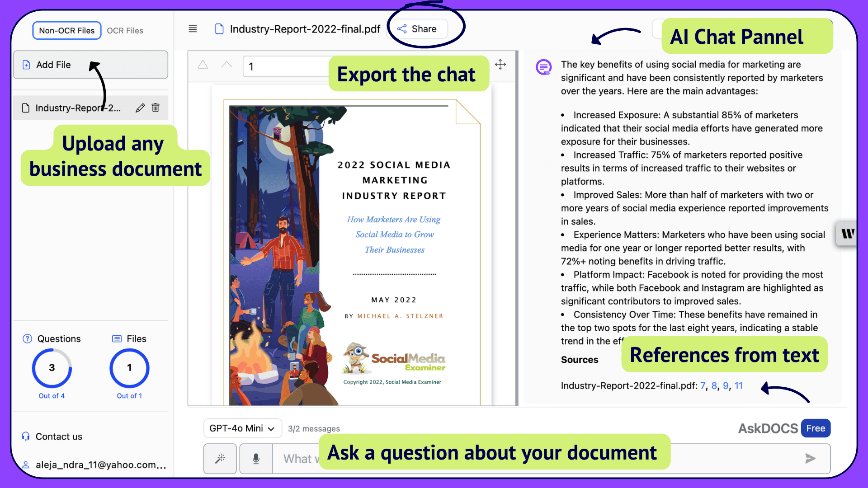The height and width of the screenshot is (488, 868).
Task: Click the Files progress circle indicator
Action: pyautogui.click(x=129, y=367)
